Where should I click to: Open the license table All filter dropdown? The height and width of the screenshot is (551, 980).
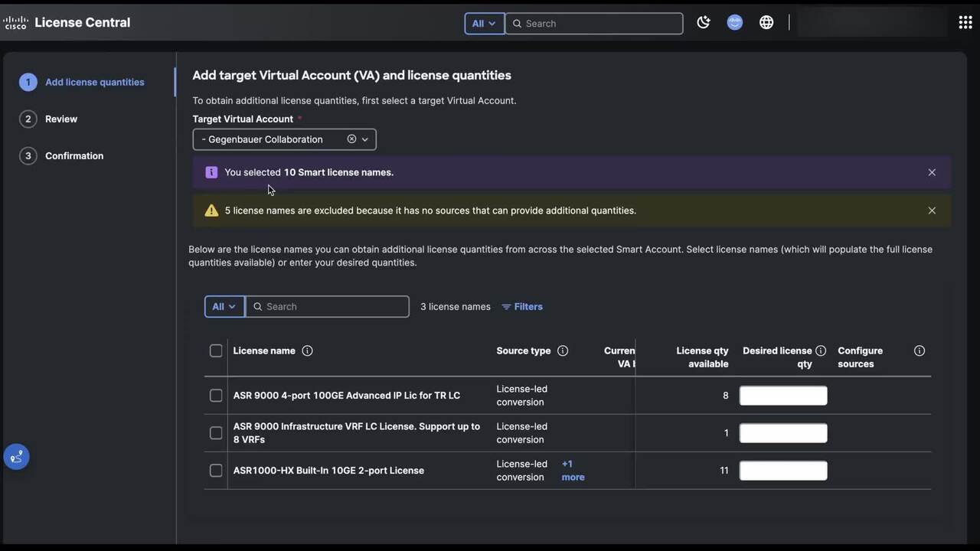coord(224,307)
